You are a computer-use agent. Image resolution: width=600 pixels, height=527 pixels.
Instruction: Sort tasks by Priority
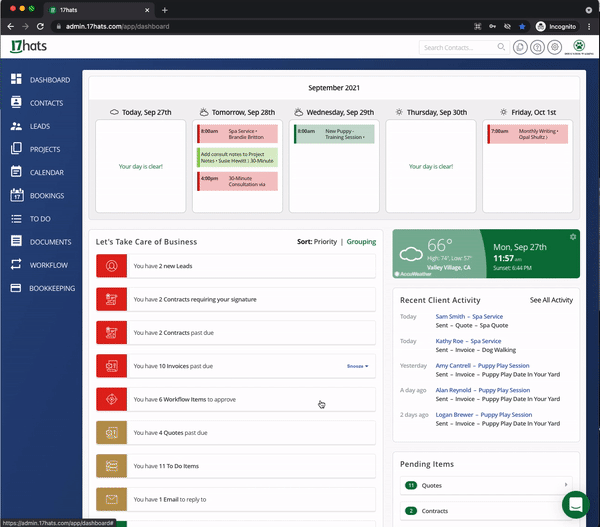(325, 242)
